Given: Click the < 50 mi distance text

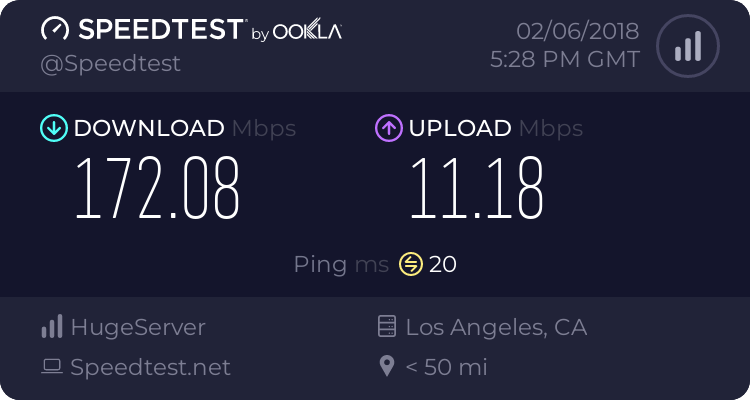Looking at the screenshot, I should tap(446, 367).
